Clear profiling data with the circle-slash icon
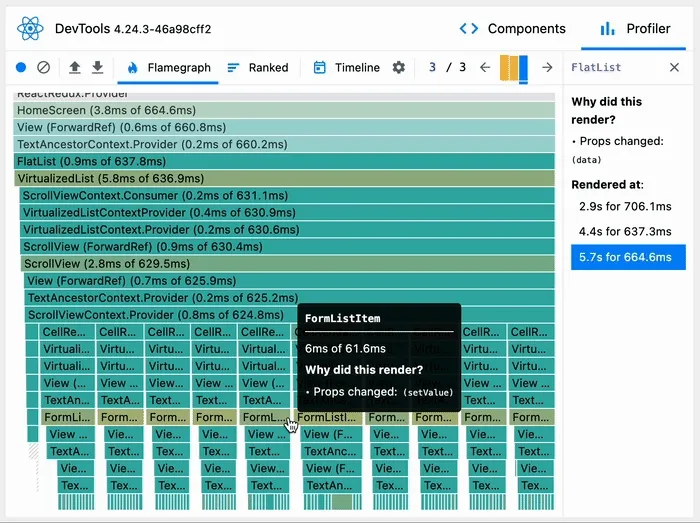The height and width of the screenshot is (523, 700). [x=43, y=67]
